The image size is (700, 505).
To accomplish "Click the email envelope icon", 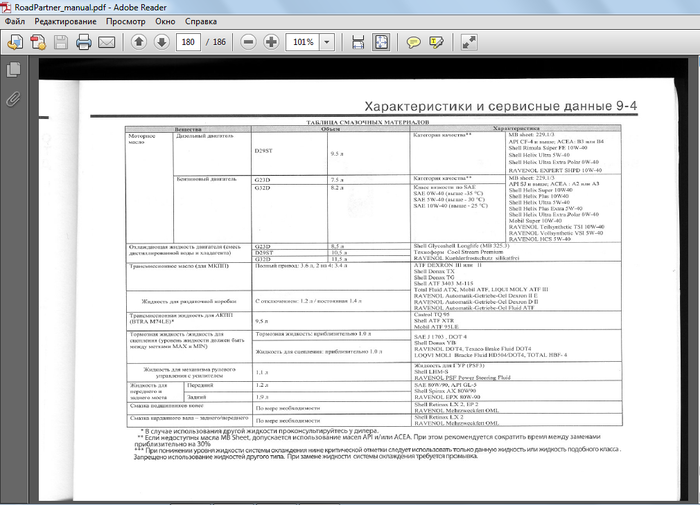I will (x=106, y=42).
